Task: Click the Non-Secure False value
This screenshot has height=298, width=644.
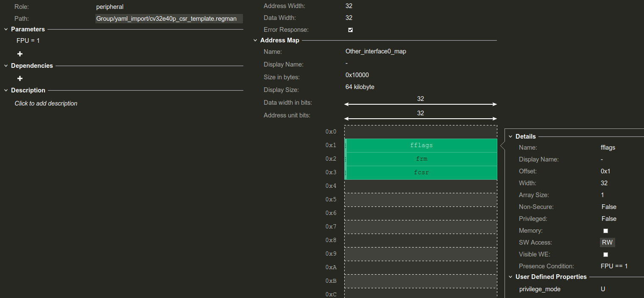Action: tap(609, 207)
